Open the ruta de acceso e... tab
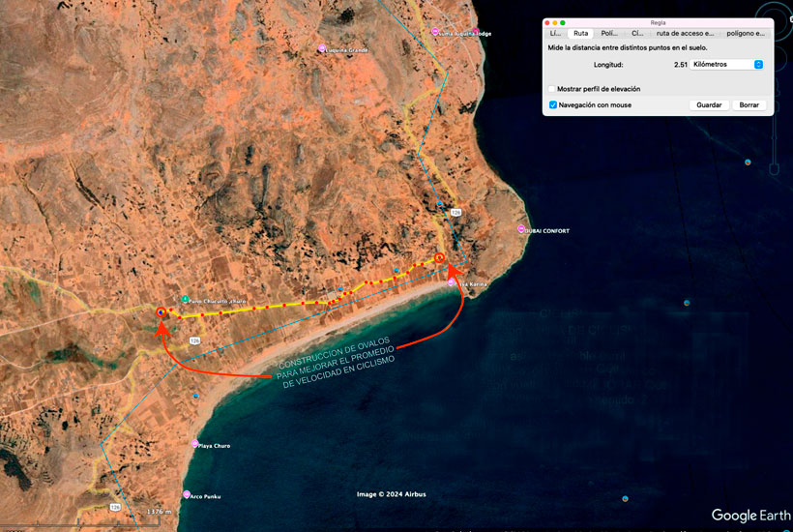 click(685, 33)
